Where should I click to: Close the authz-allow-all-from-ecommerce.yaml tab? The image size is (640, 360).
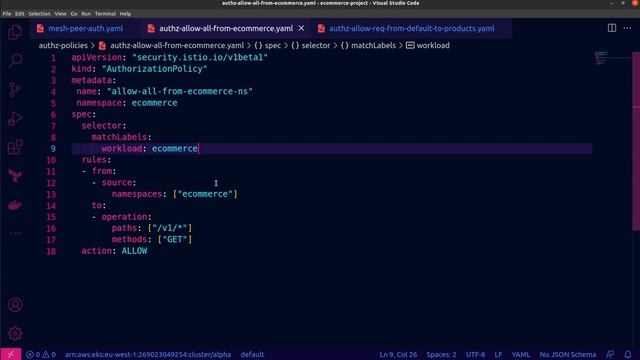tap(301, 28)
